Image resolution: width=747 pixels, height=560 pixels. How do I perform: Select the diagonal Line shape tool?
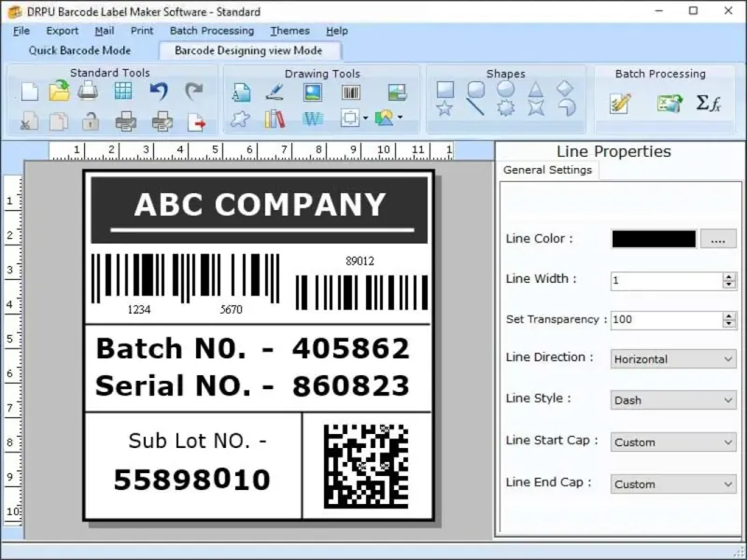point(475,107)
